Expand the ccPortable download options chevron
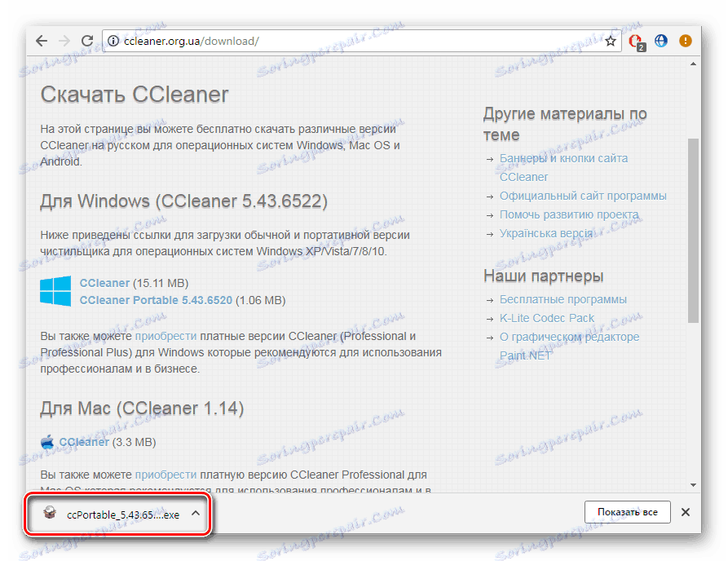 click(x=196, y=514)
